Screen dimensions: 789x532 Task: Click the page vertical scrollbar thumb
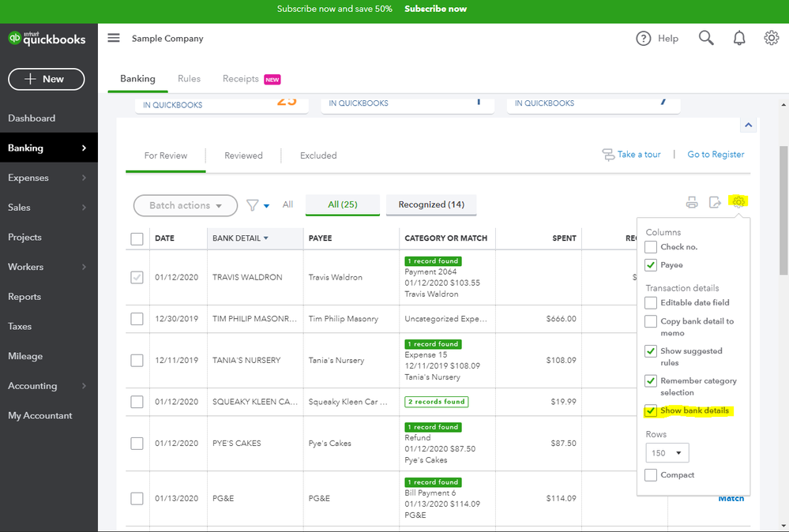coord(783,210)
